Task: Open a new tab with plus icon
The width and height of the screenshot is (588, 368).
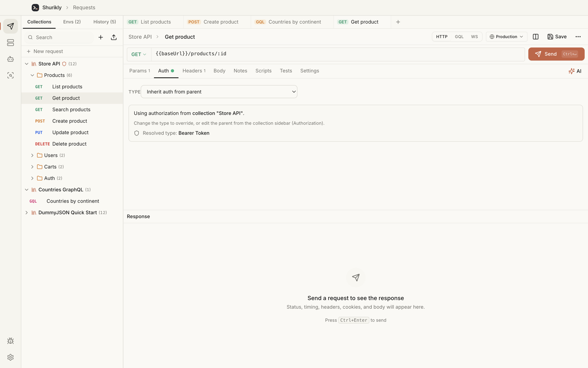Action: 398,22
